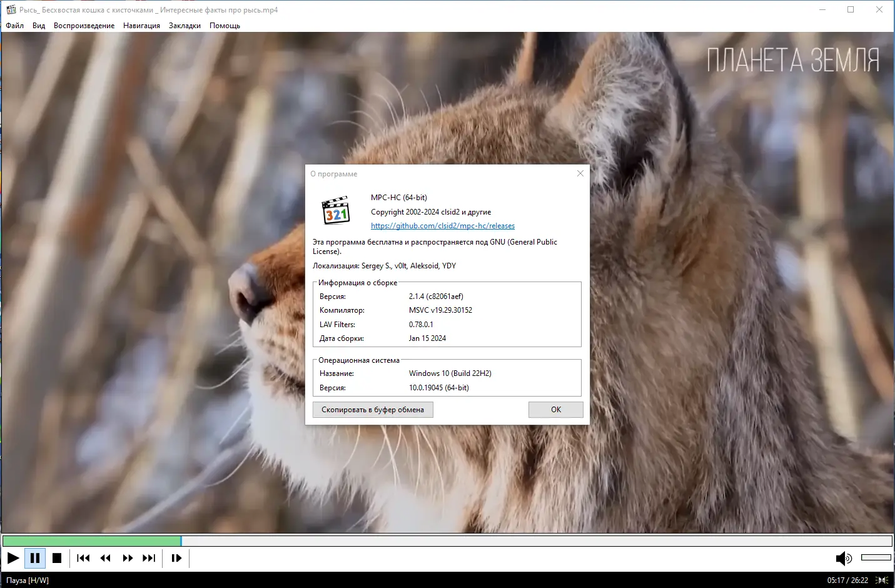Follow the github.com/clsid2/mpc-hc/releases link

(x=442, y=225)
